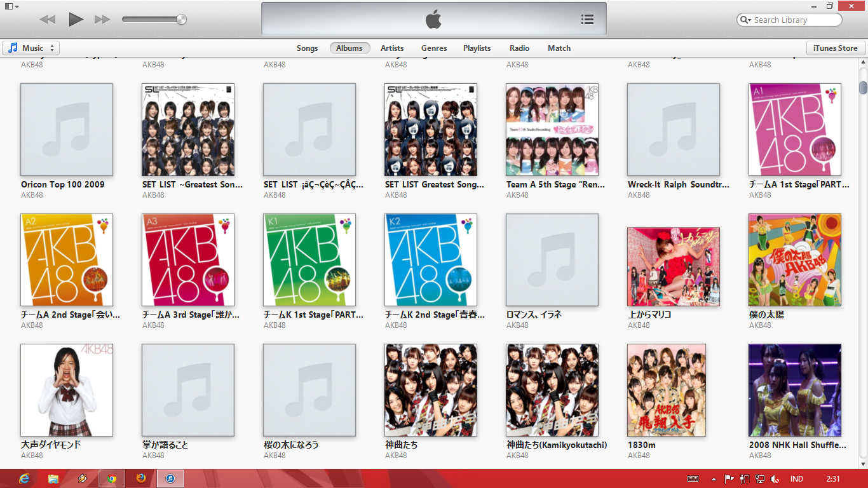868x488 pixels.
Task: Start playback with the Play button
Action: tap(76, 19)
